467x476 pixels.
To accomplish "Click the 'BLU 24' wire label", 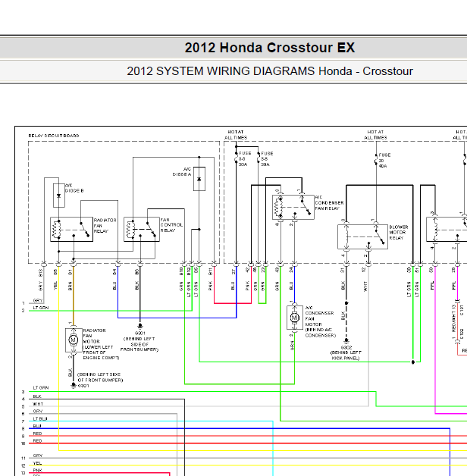I will pyautogui.click(x=291, y=278).
